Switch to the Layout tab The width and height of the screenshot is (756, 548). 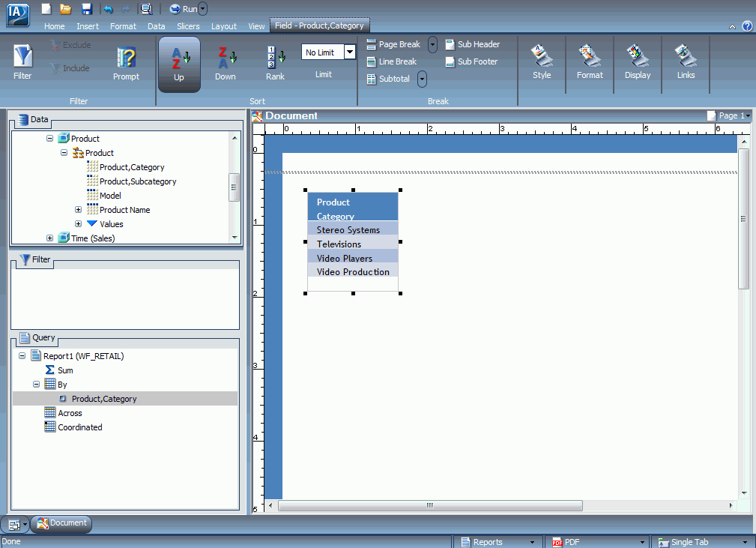[224, 26]
